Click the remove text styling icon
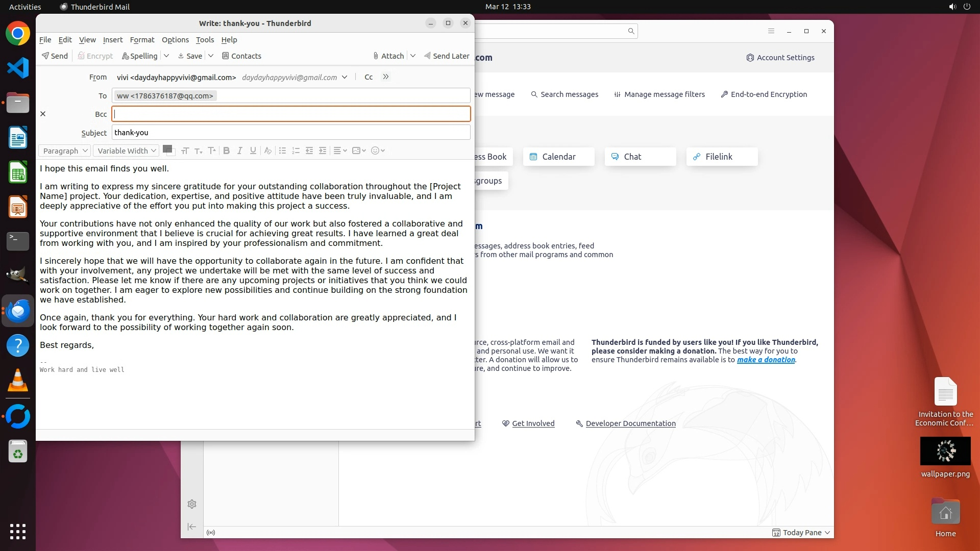This screenshot has width=980, height=551. (x=267, y=151)
